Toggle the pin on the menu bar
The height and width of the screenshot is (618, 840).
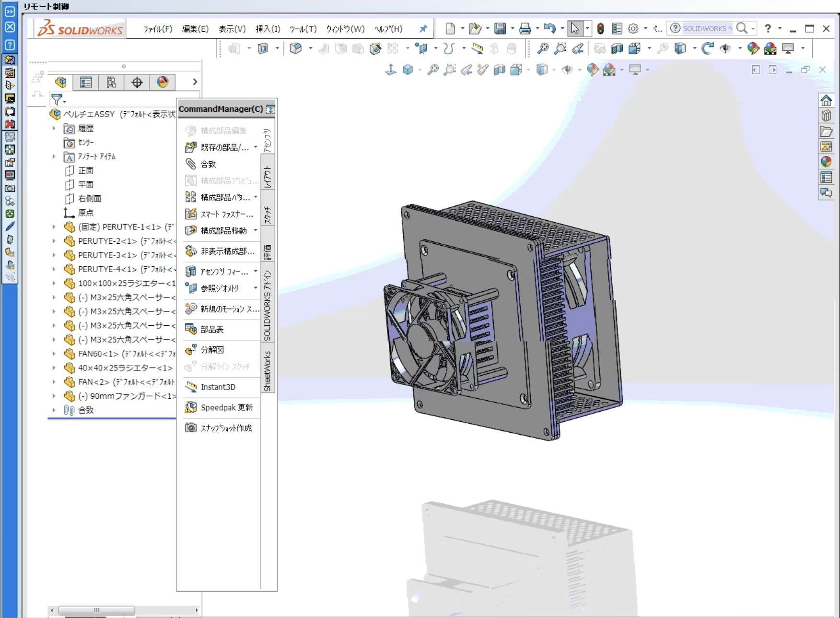click(423, 29)
